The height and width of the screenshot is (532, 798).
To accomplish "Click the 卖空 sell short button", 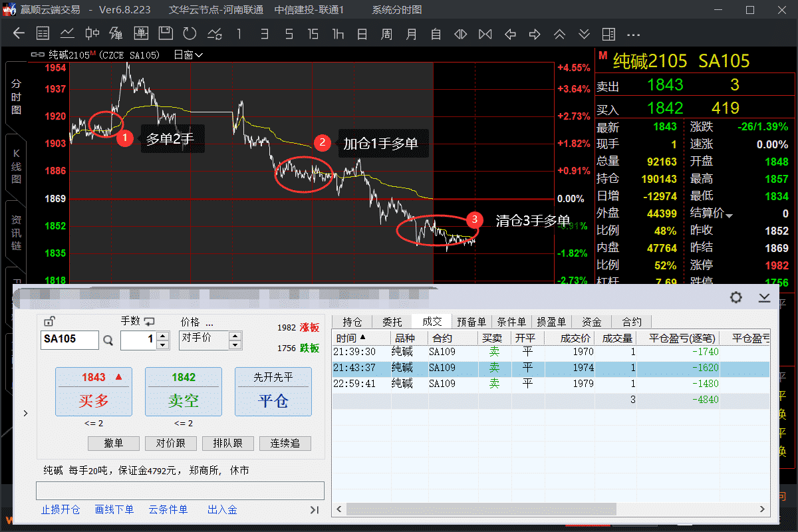I will (x=184, y=392).
